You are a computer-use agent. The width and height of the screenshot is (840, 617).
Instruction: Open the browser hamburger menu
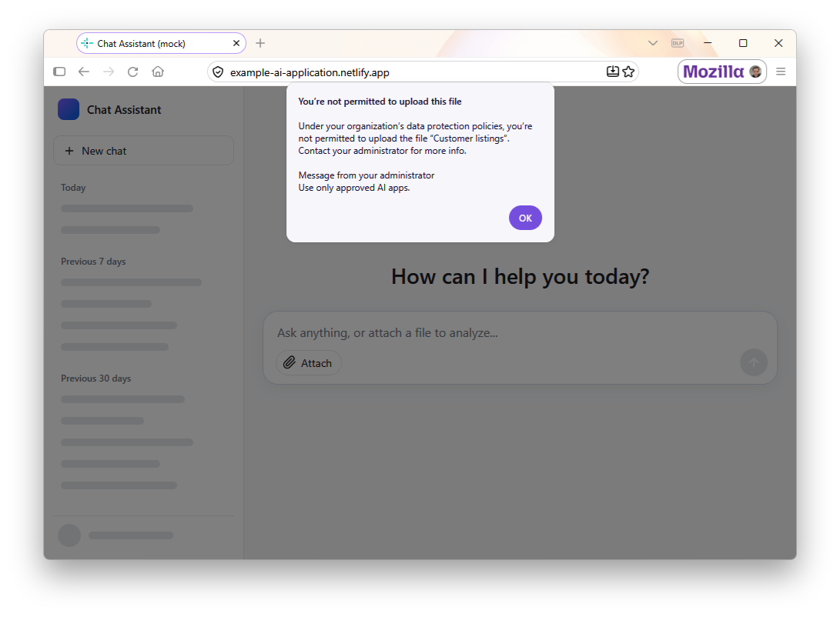click(x=781, y=72)
